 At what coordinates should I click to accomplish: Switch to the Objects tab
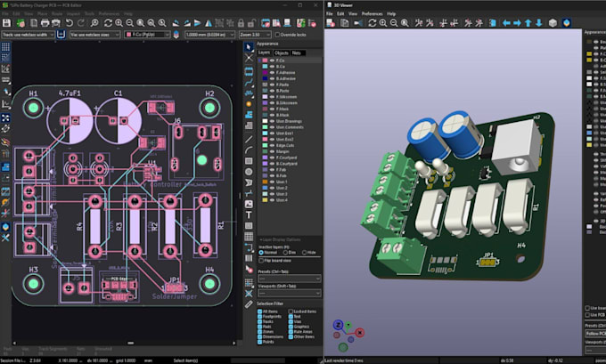tap(282, 53)
